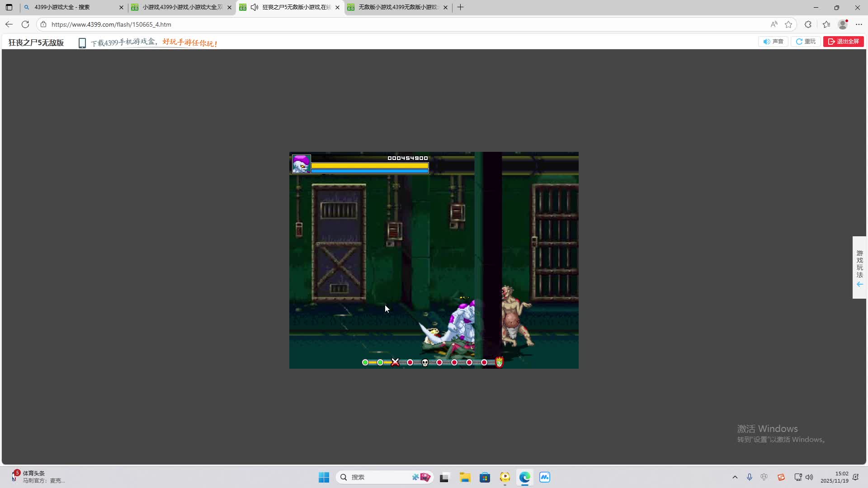The height and width of the screenshot is (488, 868).
Task: Click the stage progress skull marker
Action: pyautogui.click(x=425, y=362)
